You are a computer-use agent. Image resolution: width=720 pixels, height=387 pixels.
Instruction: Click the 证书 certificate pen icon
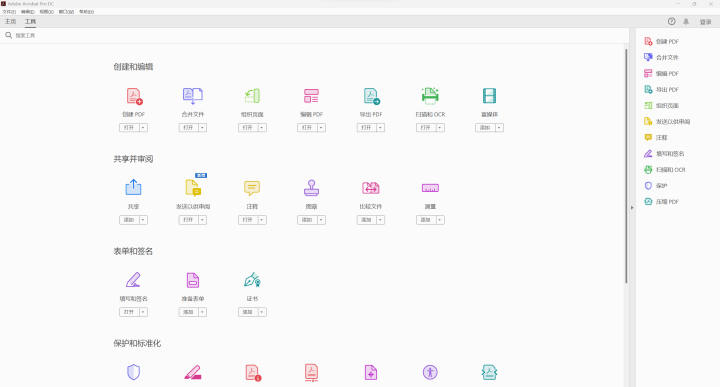tap(252, 280)
